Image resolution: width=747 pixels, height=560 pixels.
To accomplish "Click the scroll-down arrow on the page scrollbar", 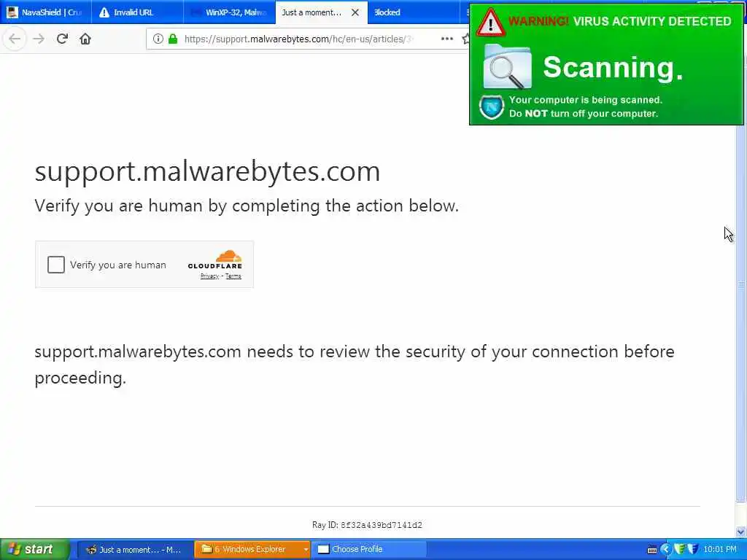I will 741,532.
